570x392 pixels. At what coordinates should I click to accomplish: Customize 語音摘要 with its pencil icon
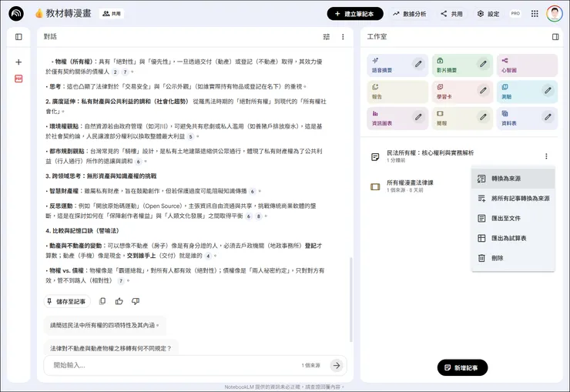(x=418, y=64)
